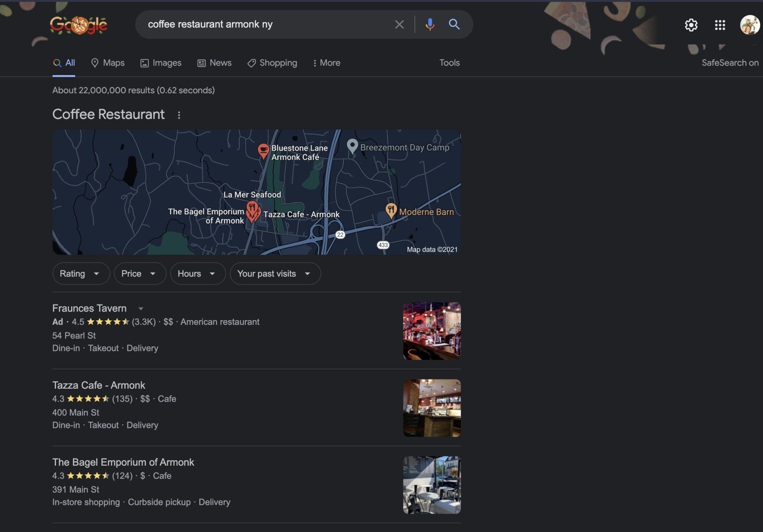Switch to the Images tab
The width and height of the screenshot is (763, 532).
click(x=161, y=63)
